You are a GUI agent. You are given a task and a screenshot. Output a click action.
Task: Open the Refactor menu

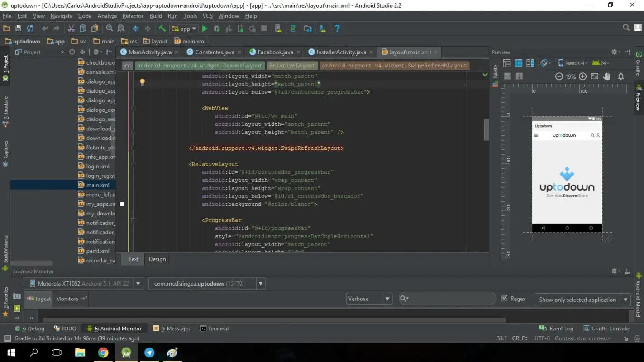133,16
